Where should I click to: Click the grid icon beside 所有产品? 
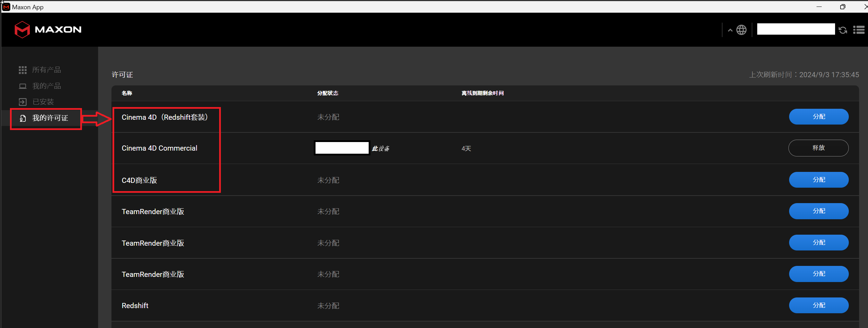click(x=23, y=70)
